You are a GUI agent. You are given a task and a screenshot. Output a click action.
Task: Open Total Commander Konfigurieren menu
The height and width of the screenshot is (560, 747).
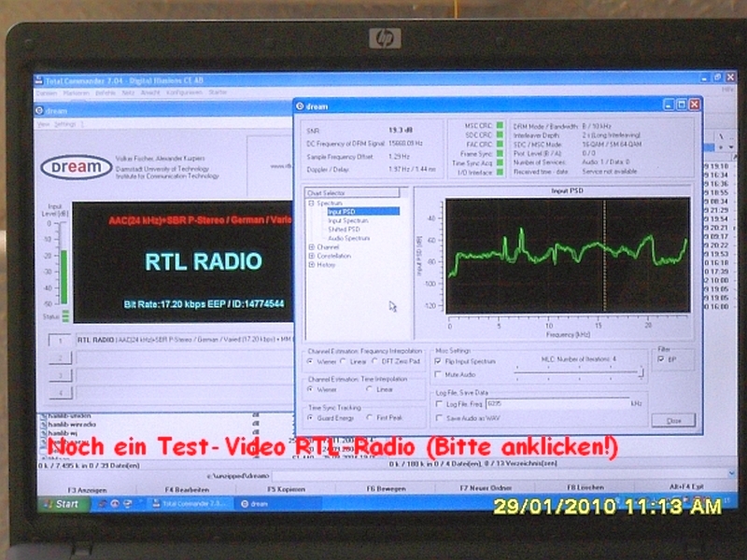tap(184, 92)
